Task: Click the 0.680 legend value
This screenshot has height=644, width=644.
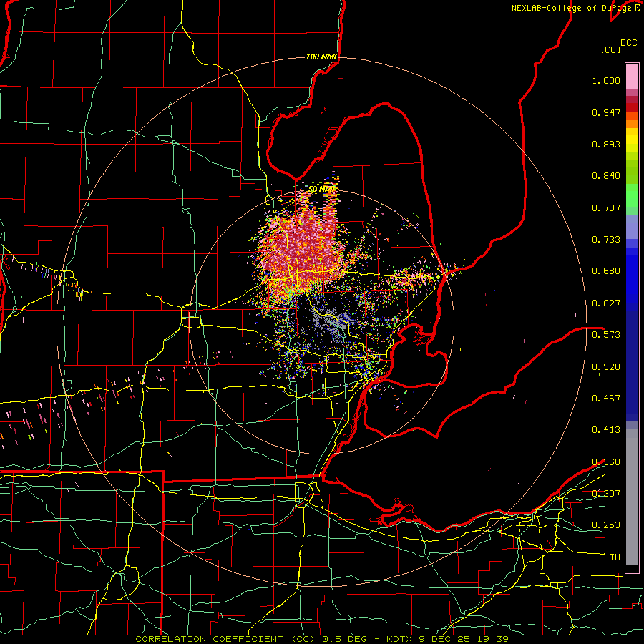Action: click(x=606, y=271)
